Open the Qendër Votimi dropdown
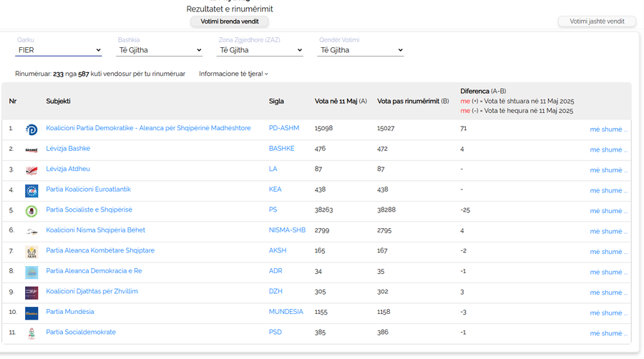 coord(361,50)
